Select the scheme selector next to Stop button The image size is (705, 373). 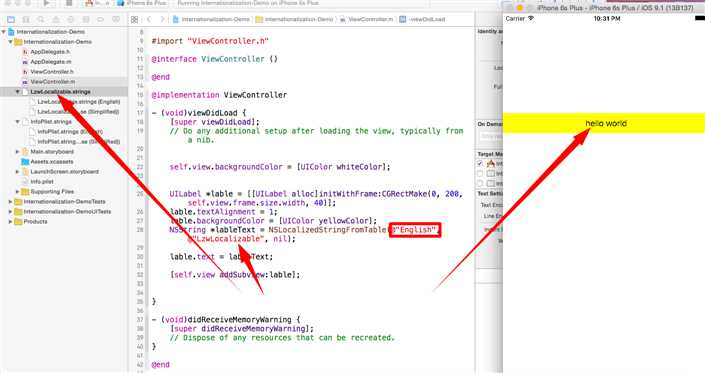pos(97,3)
